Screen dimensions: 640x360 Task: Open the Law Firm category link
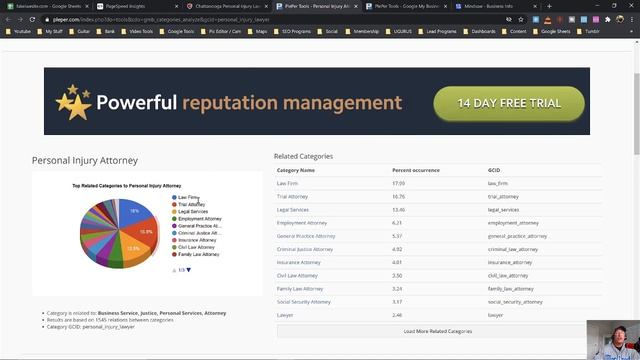click(287, 183)
